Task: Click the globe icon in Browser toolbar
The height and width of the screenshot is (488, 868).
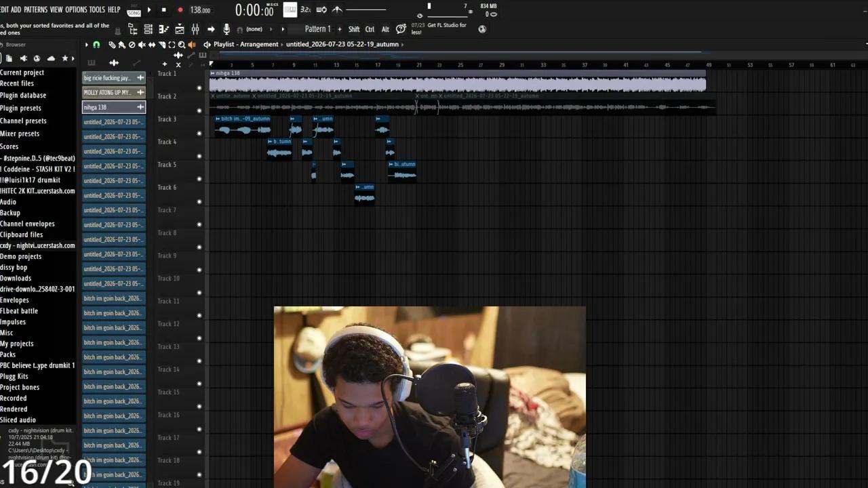Action: [x=37, y=58]
